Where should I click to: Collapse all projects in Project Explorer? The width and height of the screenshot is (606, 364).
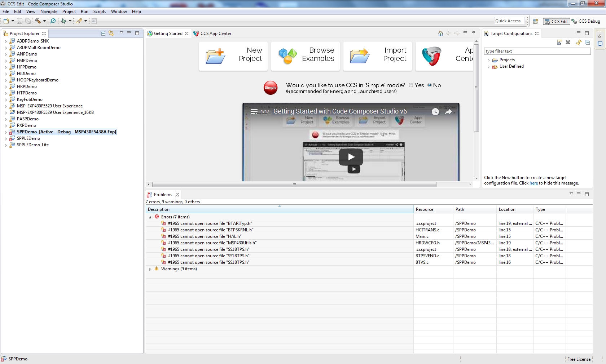click(x=103, y=33)
